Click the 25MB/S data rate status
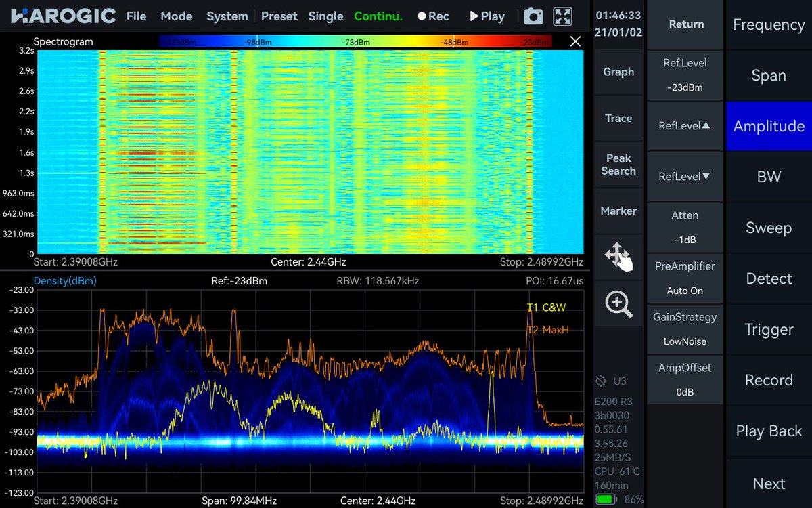 [x=614, y=457]
